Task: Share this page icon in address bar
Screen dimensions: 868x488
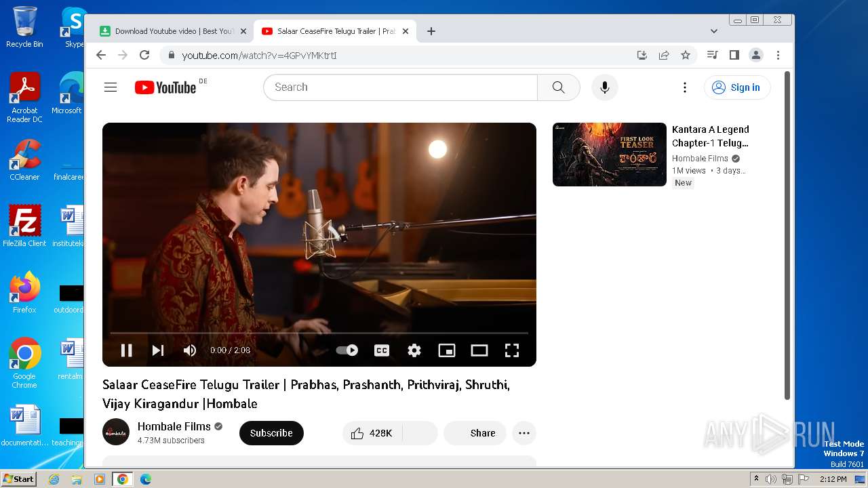Action: 664,56
